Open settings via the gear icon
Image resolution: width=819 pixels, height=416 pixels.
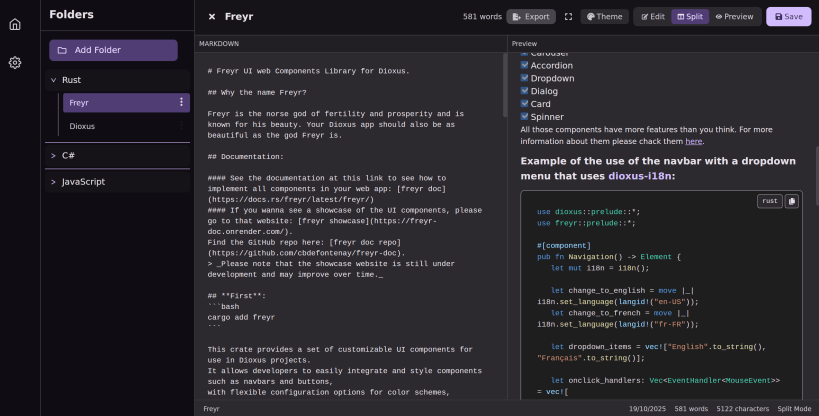tap(15, 62)
